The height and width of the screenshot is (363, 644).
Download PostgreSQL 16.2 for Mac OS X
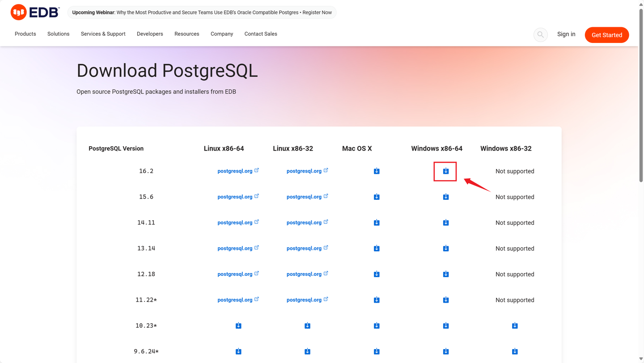(377, 171)
